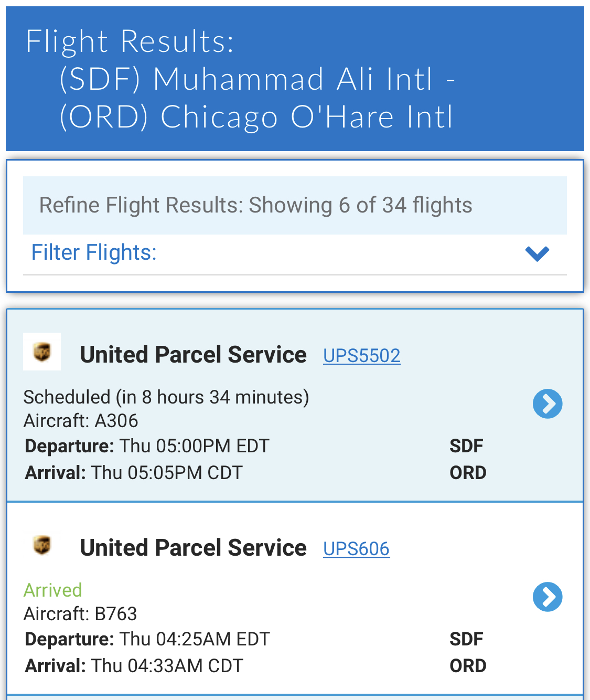Select United Parcel Service name for UPS5502
This screenshot has height=700, width=590.
pos(193,355)
